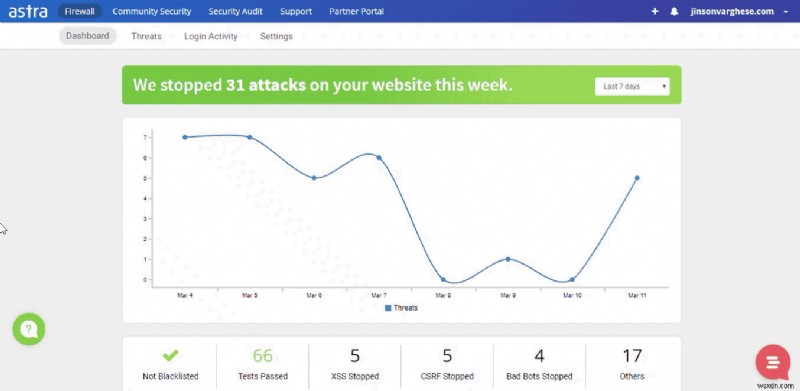Click the 5 XSS Stopped stat
The height and width of the screenshot is (391, 800).
(355, 364)
